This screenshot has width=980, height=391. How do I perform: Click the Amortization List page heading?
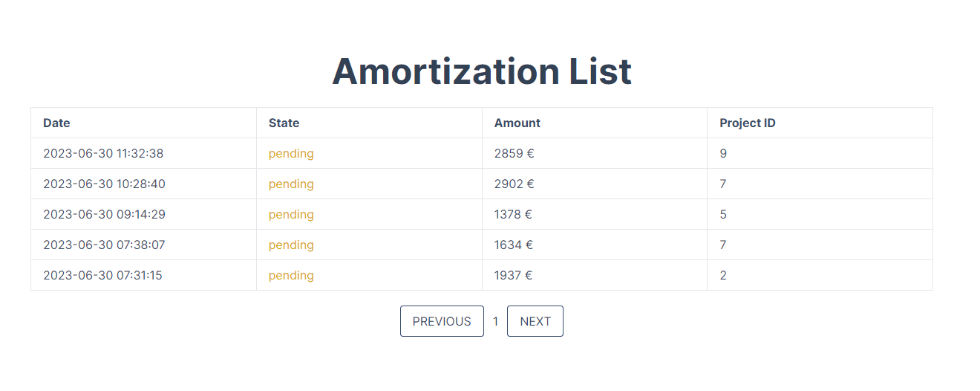coord(482,71)
